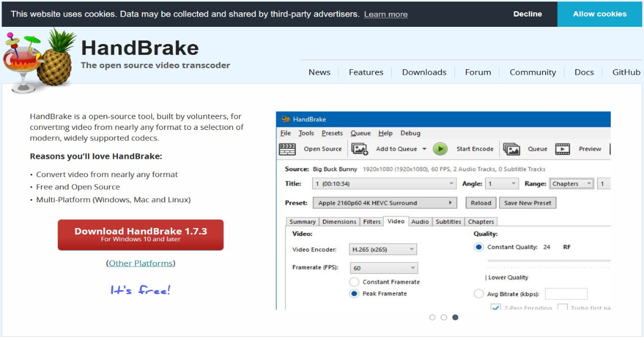The image size is (644, 337).
Task: Switch to the Audio tab
Action: click(x=420, y=221)
